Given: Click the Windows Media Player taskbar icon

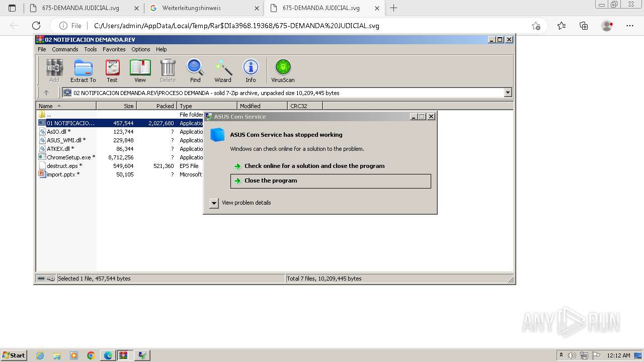Looking at the screenshot, I should click(74, 355).
